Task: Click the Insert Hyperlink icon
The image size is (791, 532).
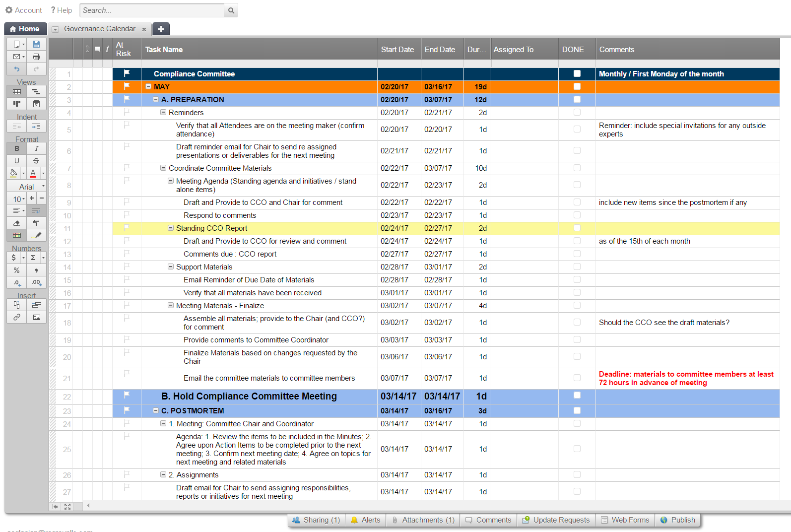Action: tap(17, 317)
